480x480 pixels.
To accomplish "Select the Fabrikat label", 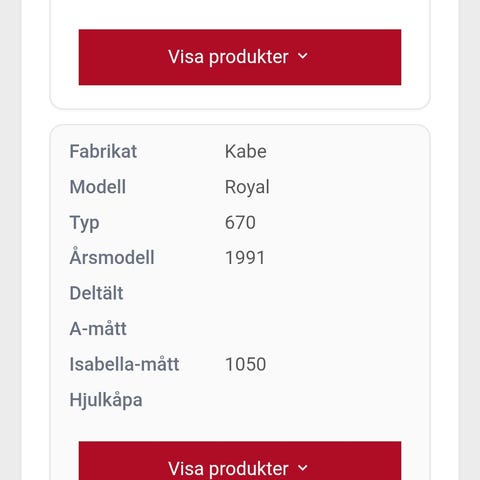I will (103, 152).
